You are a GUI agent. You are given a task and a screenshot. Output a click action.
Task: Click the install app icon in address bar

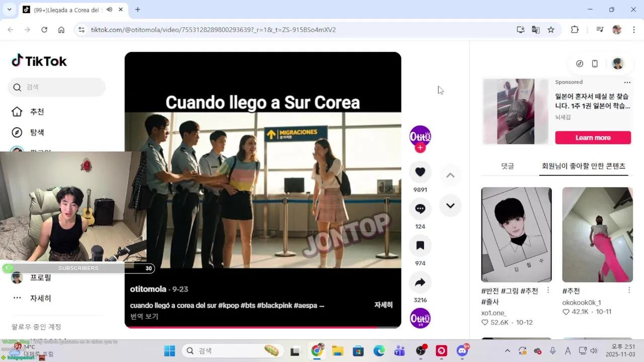pyautogui.click(x=521, y=30)
